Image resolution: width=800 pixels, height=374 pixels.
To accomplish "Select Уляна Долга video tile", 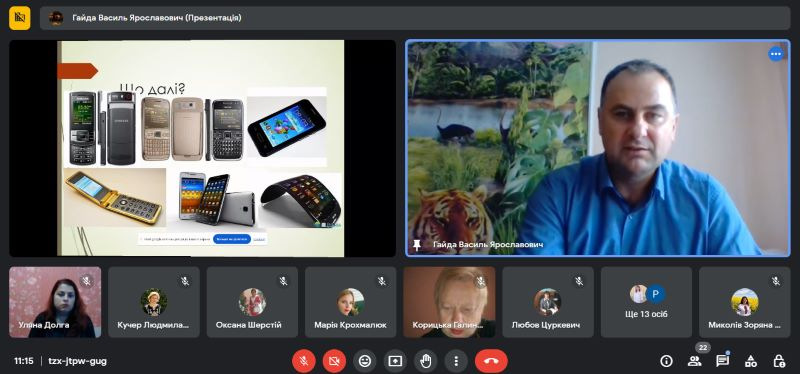I will pos(55,302).
